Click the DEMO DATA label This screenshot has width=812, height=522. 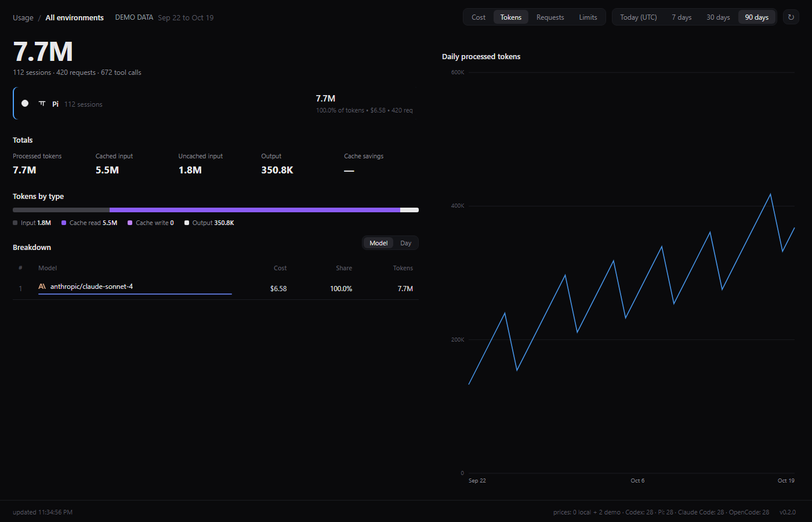[134, 17]
